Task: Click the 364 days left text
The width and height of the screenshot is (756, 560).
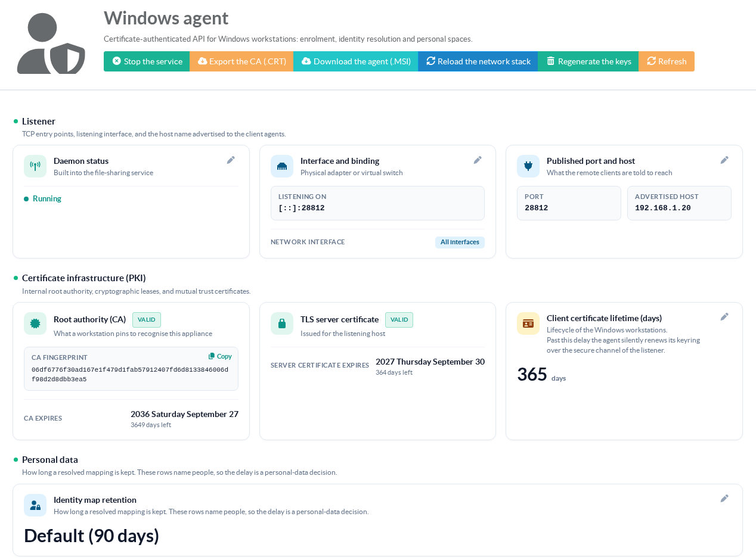Action: (x=394, y=372)
